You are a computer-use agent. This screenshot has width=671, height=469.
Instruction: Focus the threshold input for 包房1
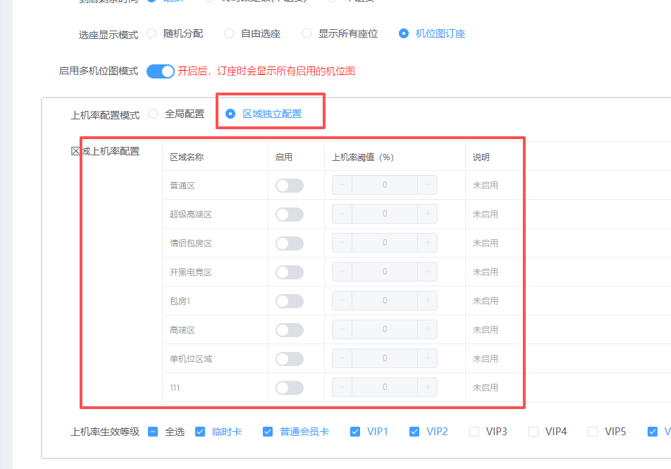tap(385, 300)
